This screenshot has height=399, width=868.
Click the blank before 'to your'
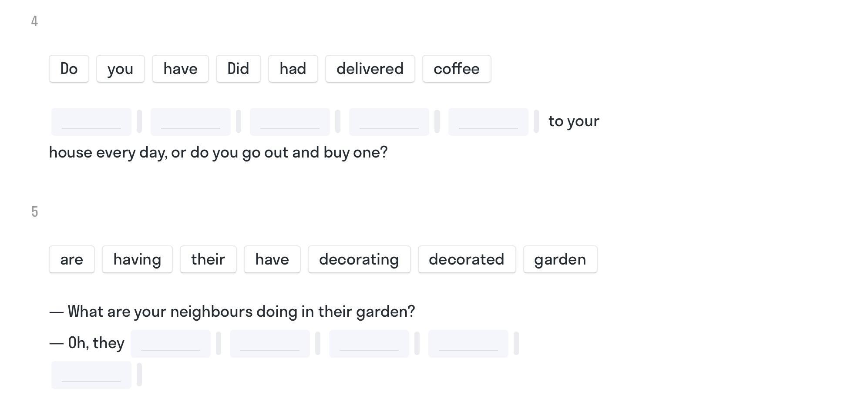coord(488,122)
